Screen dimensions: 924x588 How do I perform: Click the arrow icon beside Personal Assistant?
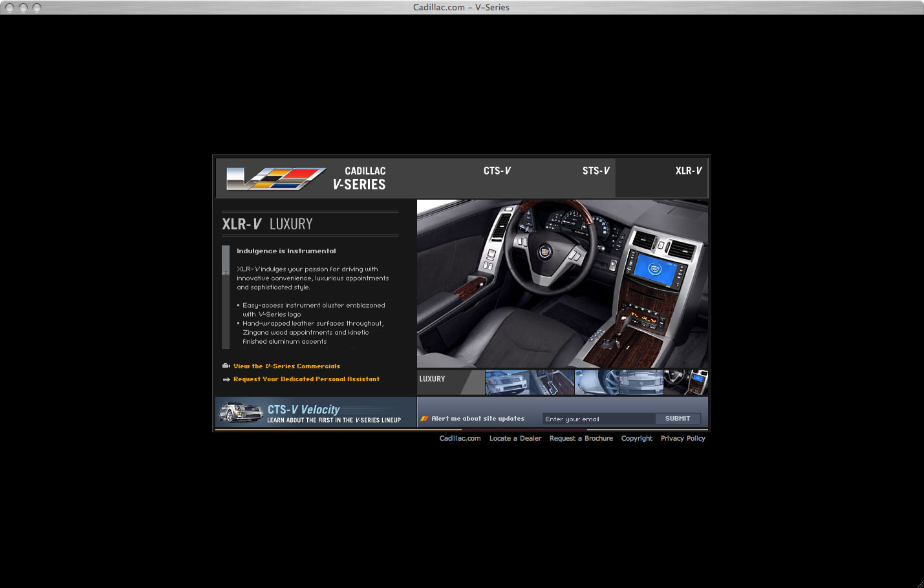[226, 379]
